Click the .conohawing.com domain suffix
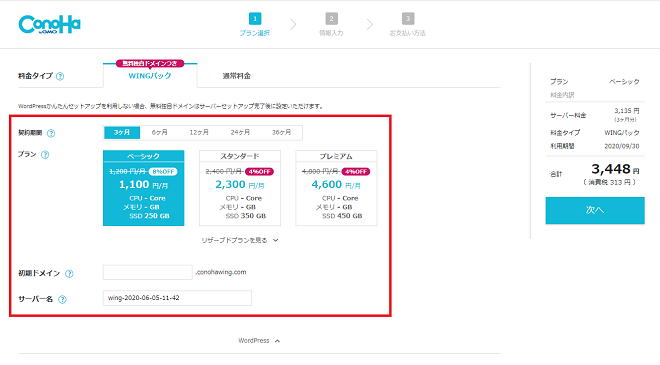The image size is (660, 365). click(x=221, y=272)
